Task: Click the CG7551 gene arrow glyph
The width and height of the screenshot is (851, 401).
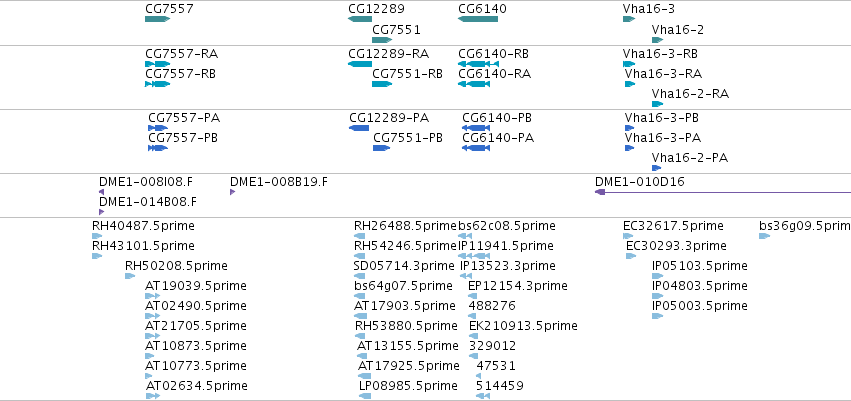Action: 382,40
